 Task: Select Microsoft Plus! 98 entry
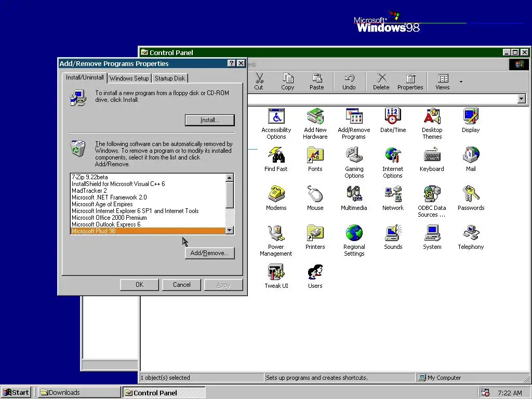tap(148, 231)
